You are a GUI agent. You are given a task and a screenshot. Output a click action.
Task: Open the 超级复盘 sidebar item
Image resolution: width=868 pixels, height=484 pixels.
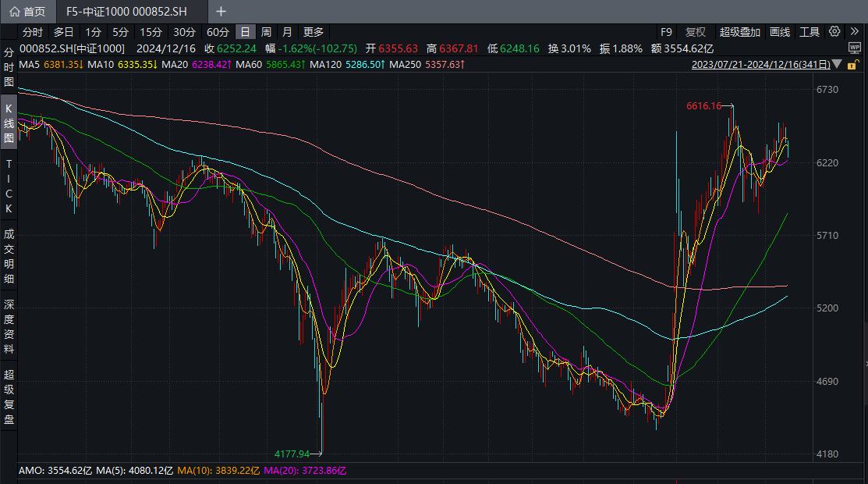pyautogui.click(x=9, y=398)
